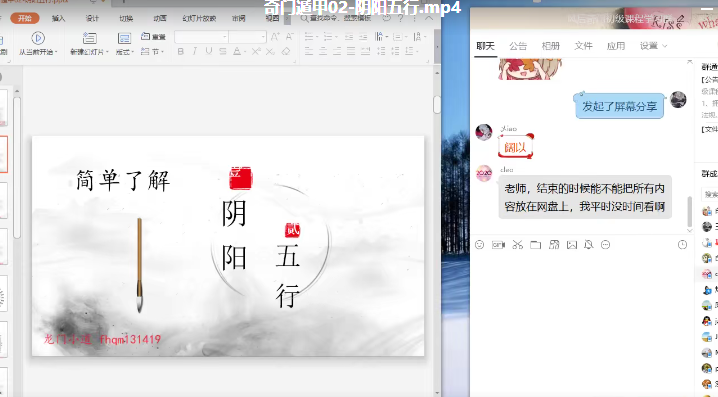The width and height of the screenshot is (718, 397).
Task: Increase paragraph indent in ribbon
Action: [x=363, y=37]
